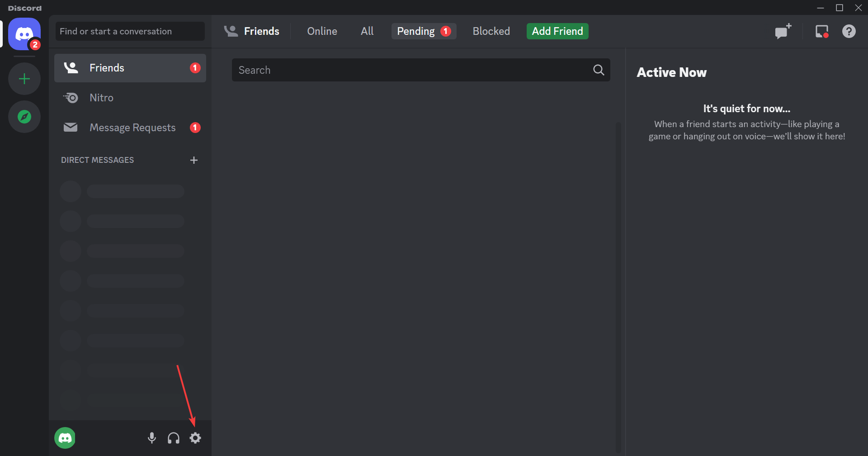
Task: Open Discord home direct messages icon
Action: coord(24,34)
